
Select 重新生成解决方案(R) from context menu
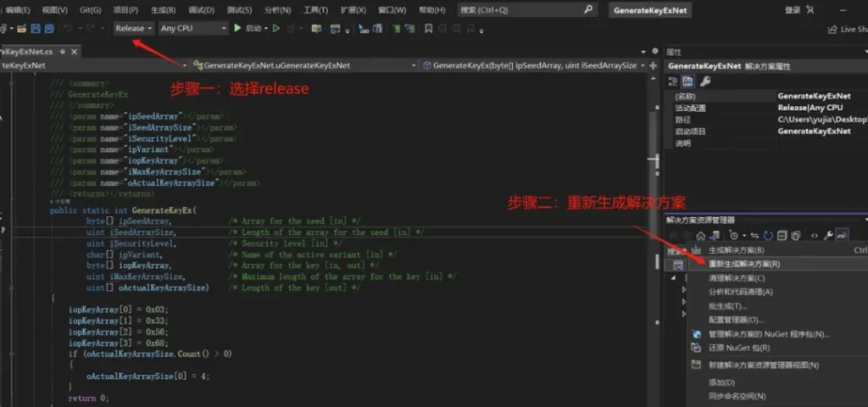[x=743, y=264]
